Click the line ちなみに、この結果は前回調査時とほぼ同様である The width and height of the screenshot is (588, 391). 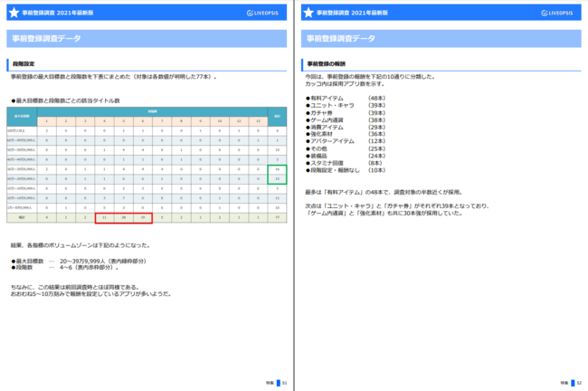click(x=75, y=288)
